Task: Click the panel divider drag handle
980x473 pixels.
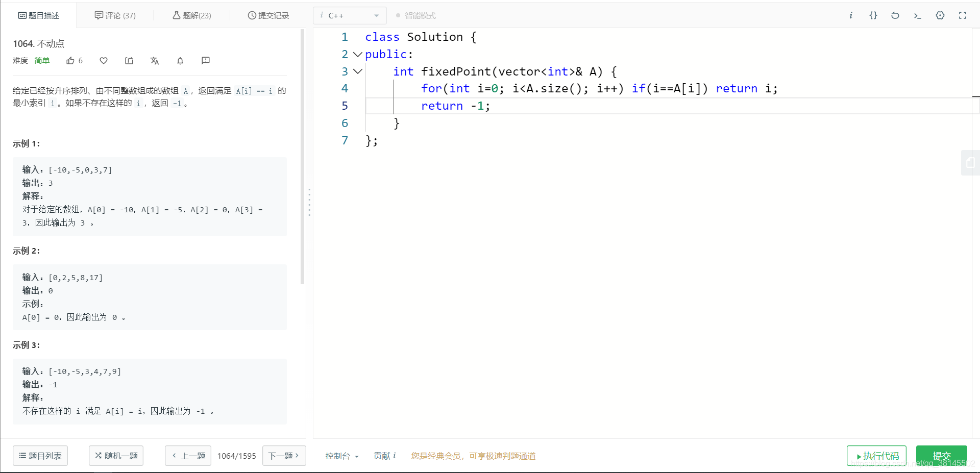Action: click(309, 202)
